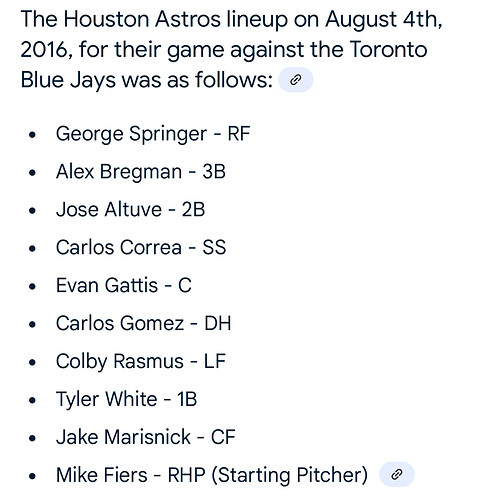
Task: Click the bullet before George Springer
Action: click(x=32, y=135)
